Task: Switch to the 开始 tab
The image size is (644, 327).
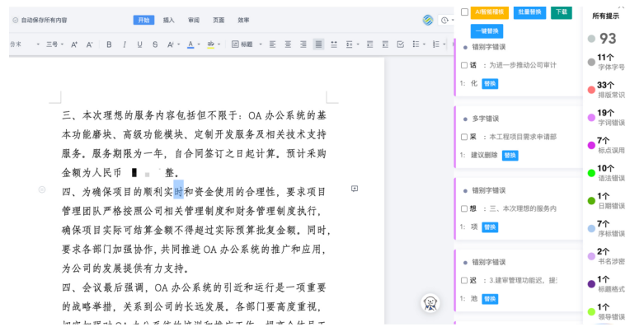Action: [x=143, y=20]
